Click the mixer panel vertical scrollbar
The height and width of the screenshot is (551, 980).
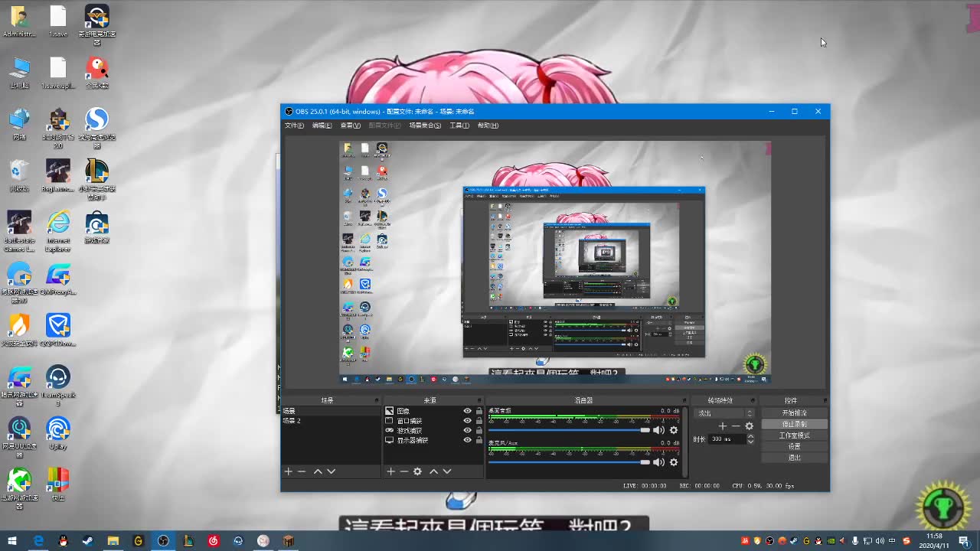click(x=685, y=442)
